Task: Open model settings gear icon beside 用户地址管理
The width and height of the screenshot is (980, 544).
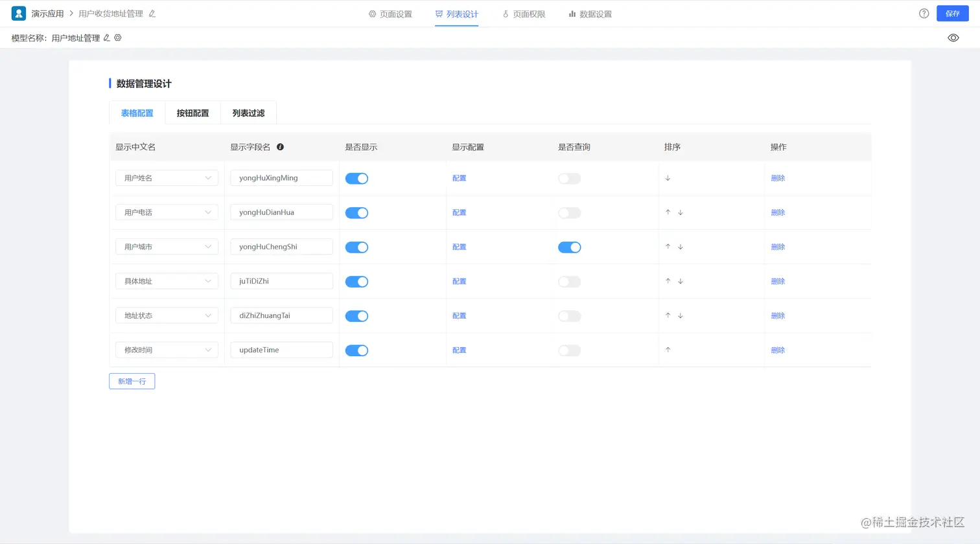Action: 118,38
